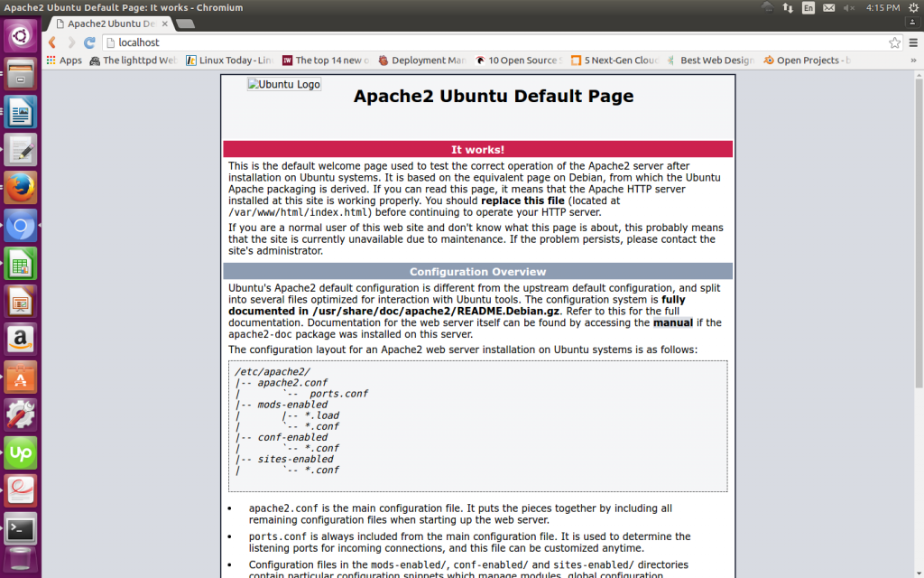
Task: Open the 'Open Projects' bookmark
Action: point(808,61)
